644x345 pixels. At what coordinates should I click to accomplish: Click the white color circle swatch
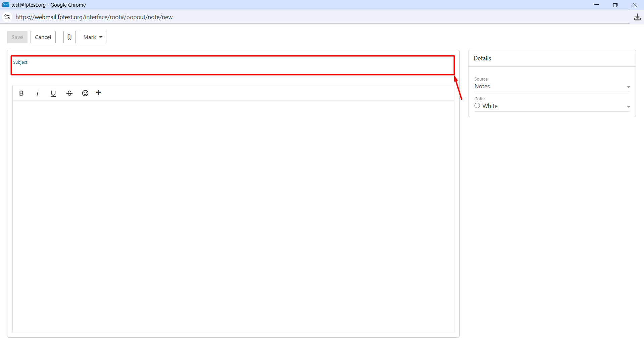(x=477, y=106)
